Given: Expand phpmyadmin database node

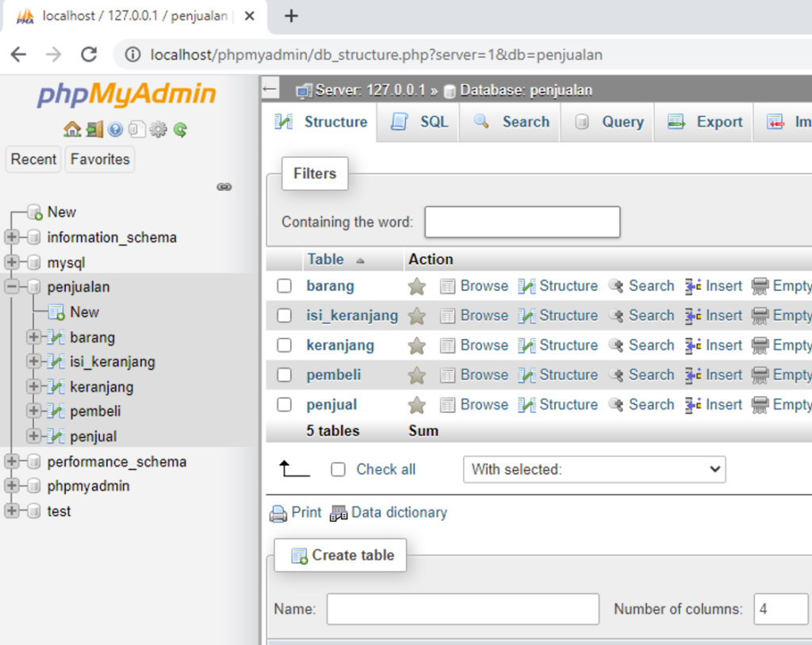Looking at the screenshot, I should [x=11, y=486].
